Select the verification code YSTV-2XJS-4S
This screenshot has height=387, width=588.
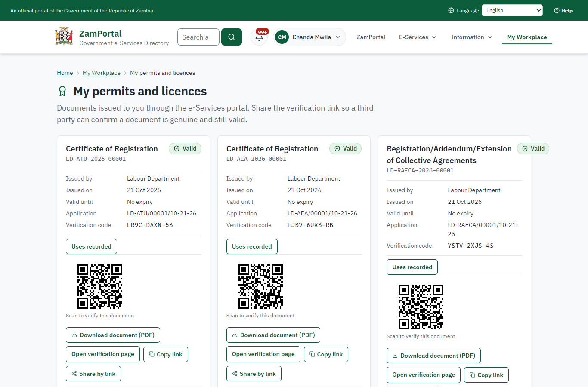point(470,246)
